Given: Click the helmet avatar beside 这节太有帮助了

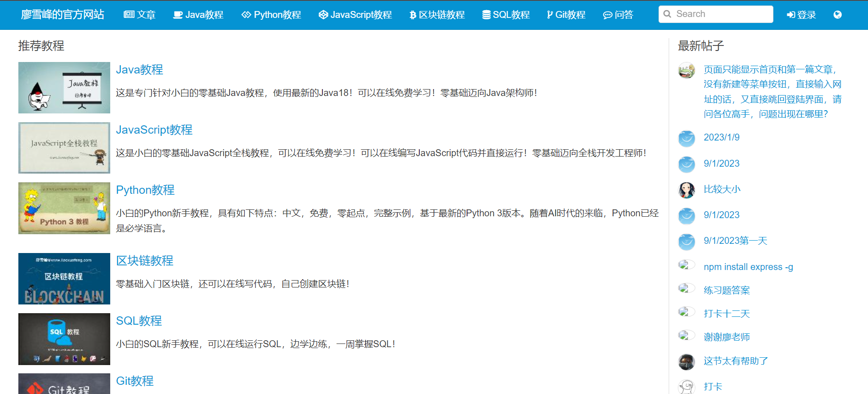Looking at the screenshot, I should coord(687,361).
